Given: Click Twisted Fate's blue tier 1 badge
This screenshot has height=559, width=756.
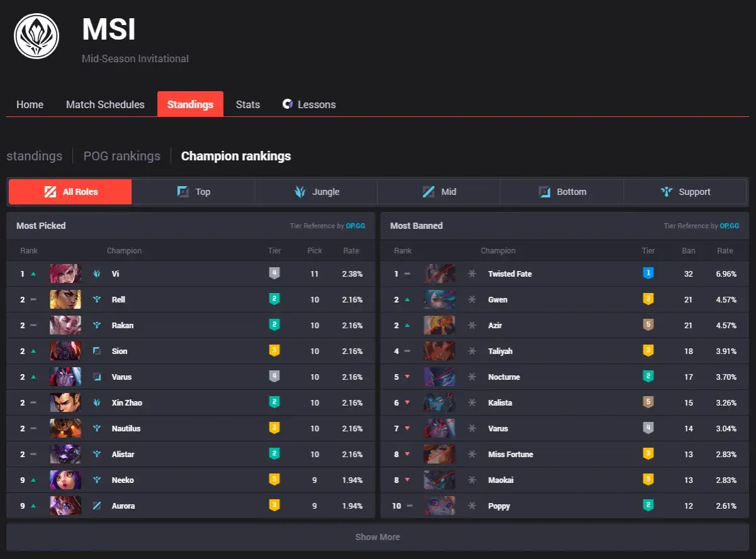Looking at the screenshot, I should 648,274.
